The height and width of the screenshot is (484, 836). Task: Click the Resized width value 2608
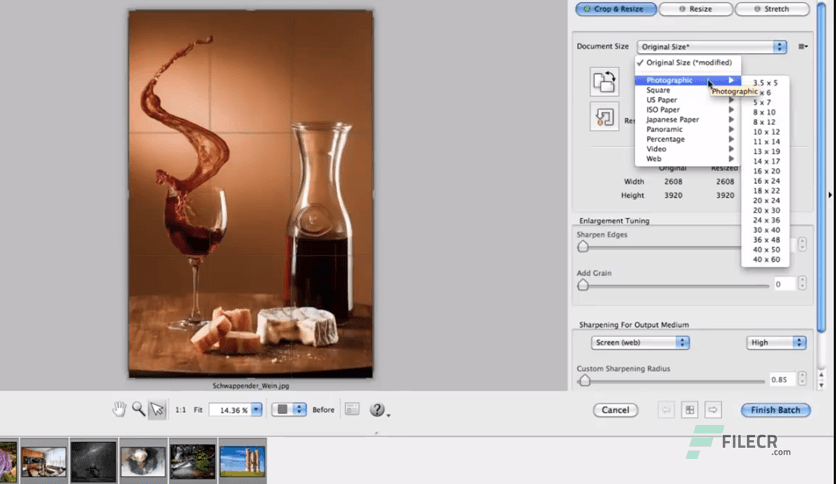[x=725, y=181]
